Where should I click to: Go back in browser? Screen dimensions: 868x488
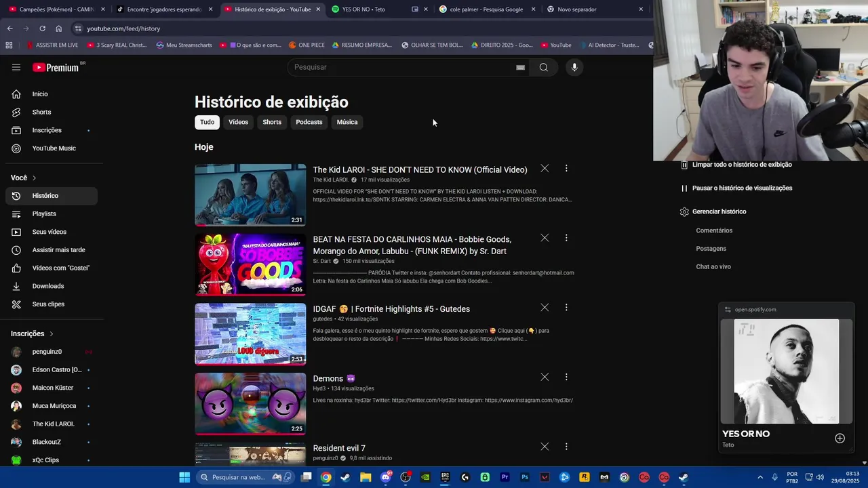click(x=9, y=28)
